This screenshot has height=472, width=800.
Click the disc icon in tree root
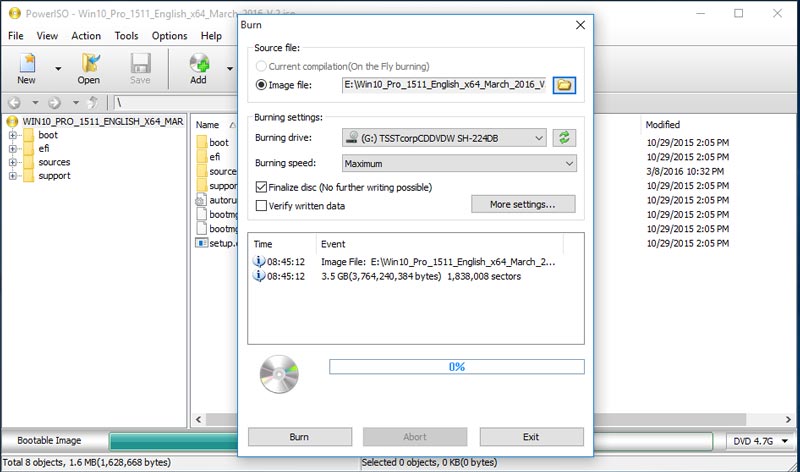point(12,121)
